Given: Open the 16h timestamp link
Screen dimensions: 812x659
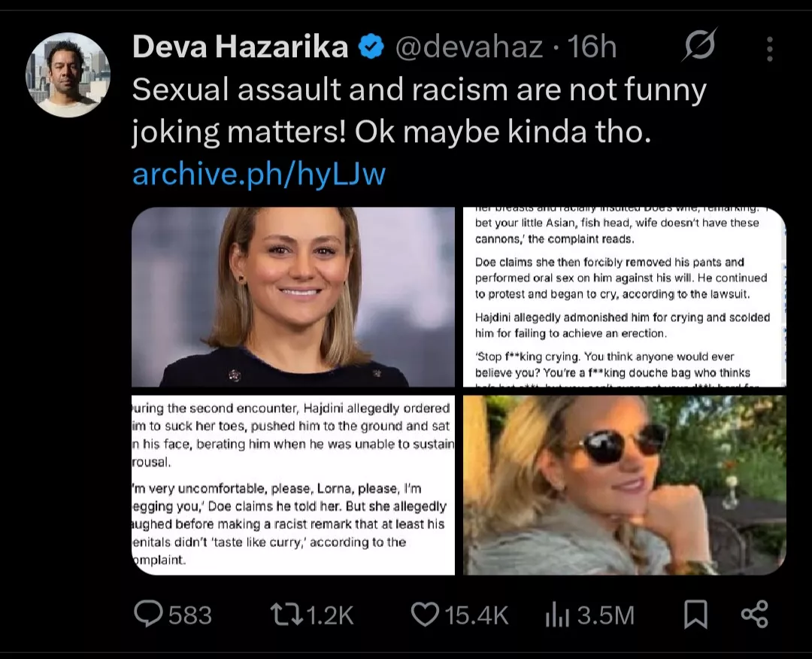Looking at the screenshot, I should tap(592, 47).
